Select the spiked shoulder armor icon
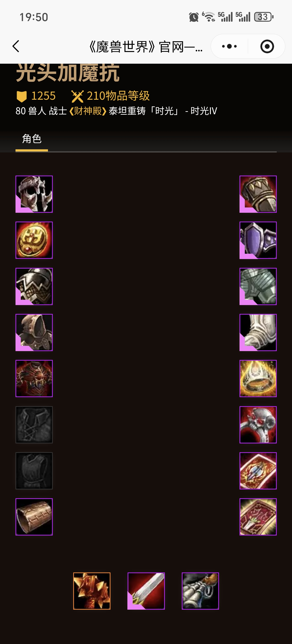Image resolution: width=292 pixels, height=644 pixels. (x=34, y=286)
